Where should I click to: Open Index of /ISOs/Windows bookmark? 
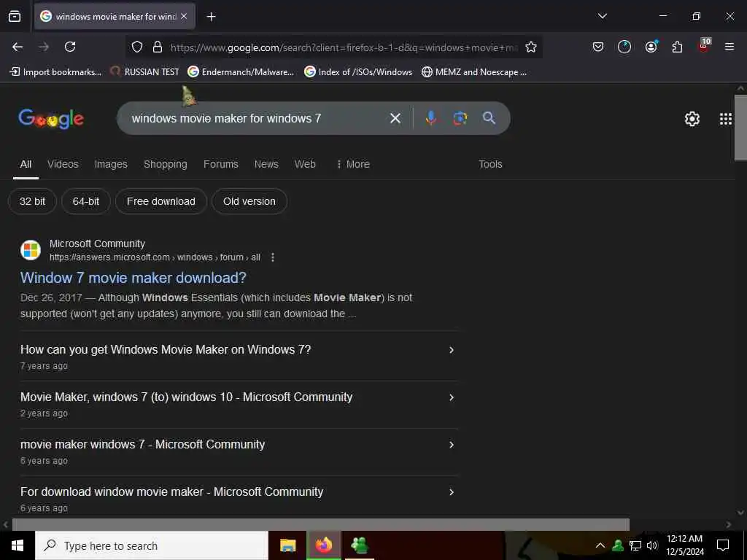coord(359,72)
